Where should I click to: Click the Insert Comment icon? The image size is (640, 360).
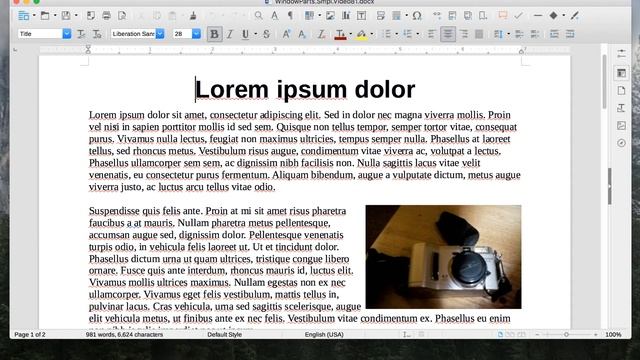point(503,16)
